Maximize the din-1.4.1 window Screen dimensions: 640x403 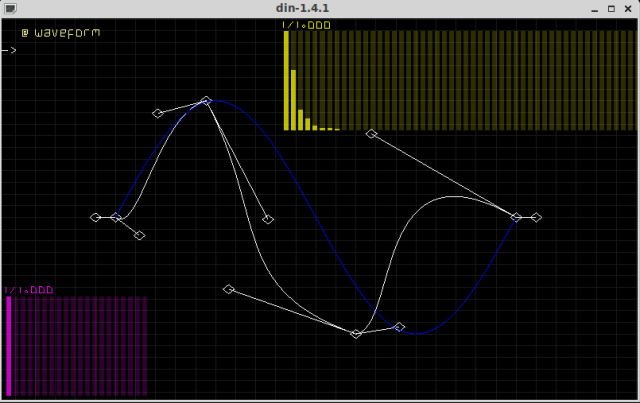[611, 7]
